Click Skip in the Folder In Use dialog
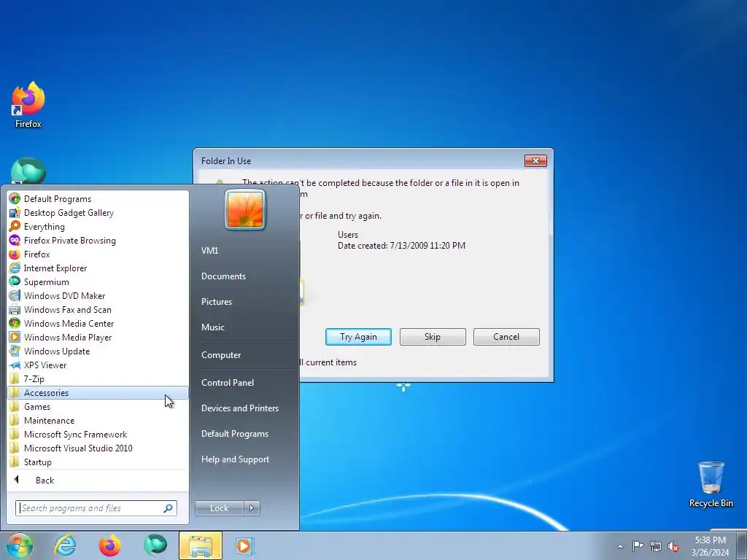 point(433,337)
